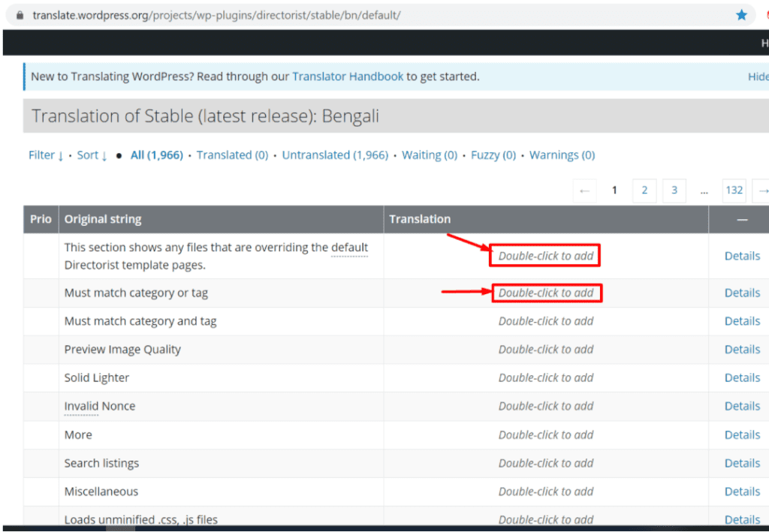
Task: Click the current page number 1
Action: click(x=614, y=191)
